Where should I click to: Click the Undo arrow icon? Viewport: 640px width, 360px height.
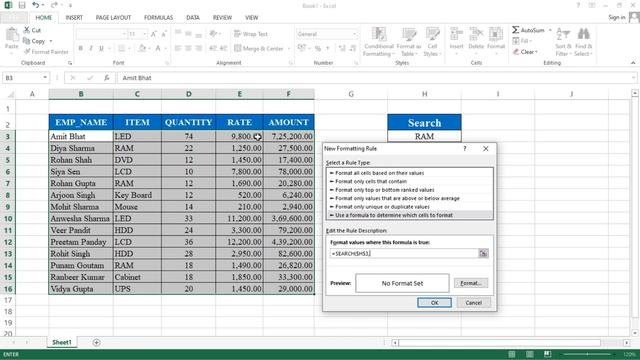pyautogui.click(x=36, y=5)
